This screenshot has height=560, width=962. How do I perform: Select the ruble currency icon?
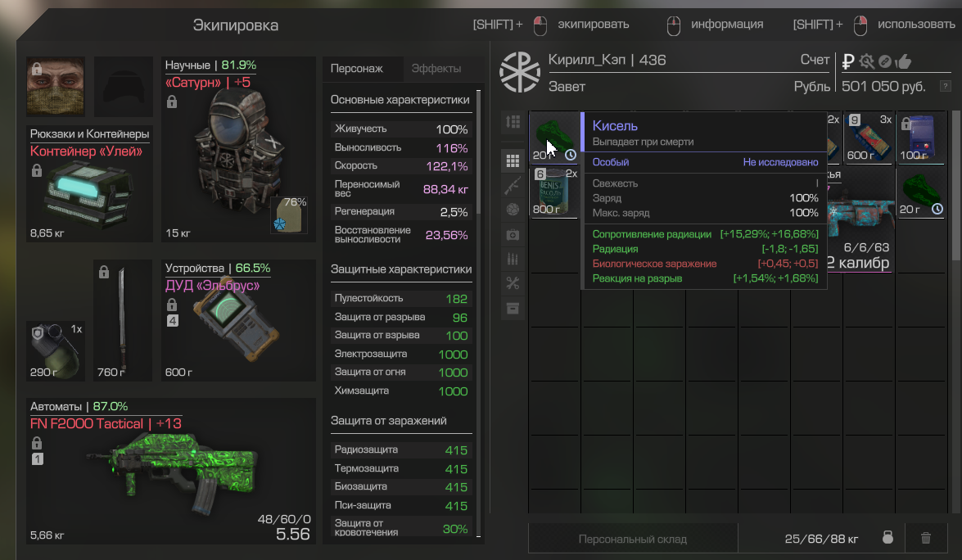(x=848, y=61)
